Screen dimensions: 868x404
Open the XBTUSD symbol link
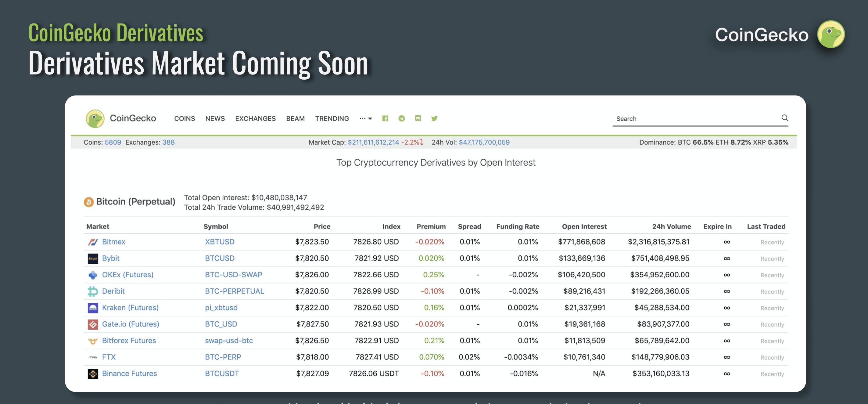[x=220, y=242]
